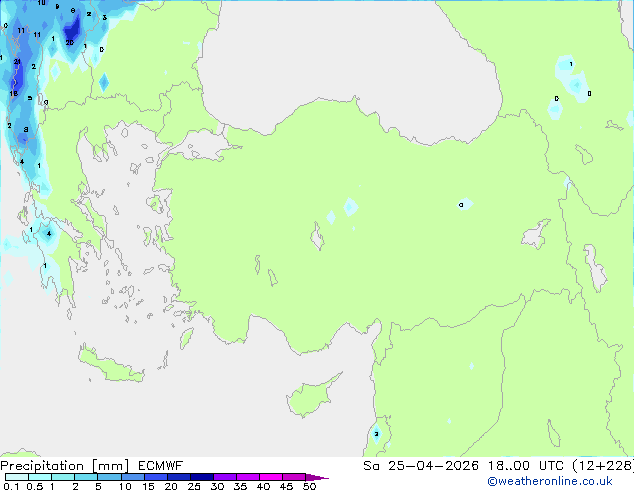
Task: Pick the legend swatch between 25 and 30
Action: pyautogui.click(x=201, y=477)
